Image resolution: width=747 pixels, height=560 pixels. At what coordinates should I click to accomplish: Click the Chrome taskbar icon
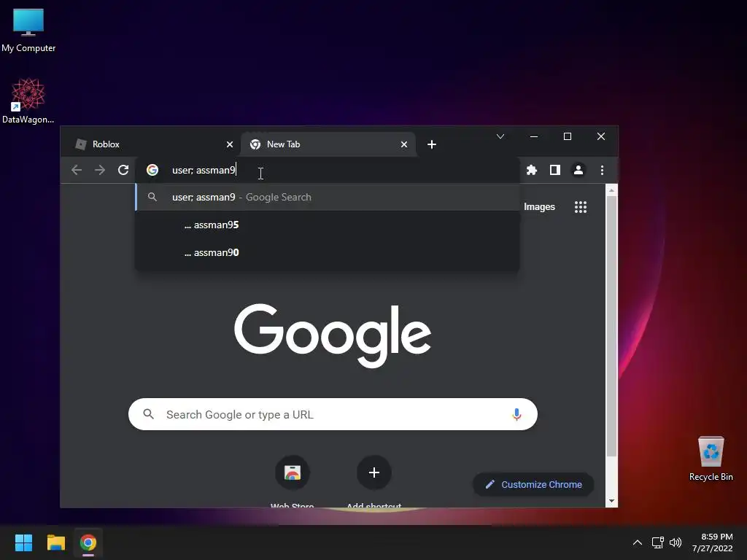point(88,542)
